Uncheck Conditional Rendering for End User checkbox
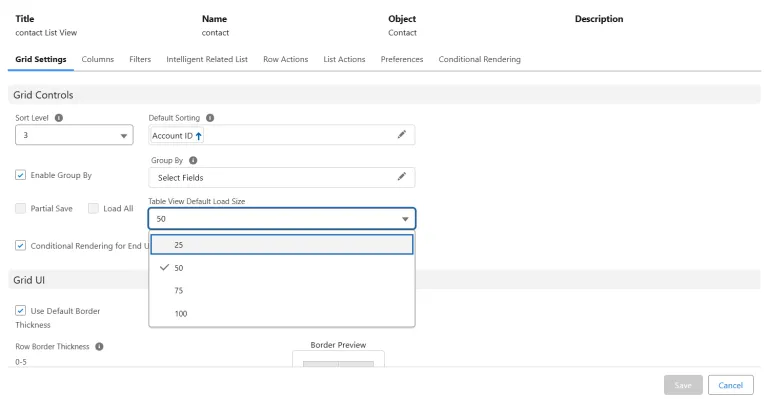Screen dimensions: 768x399 (20, 245)
